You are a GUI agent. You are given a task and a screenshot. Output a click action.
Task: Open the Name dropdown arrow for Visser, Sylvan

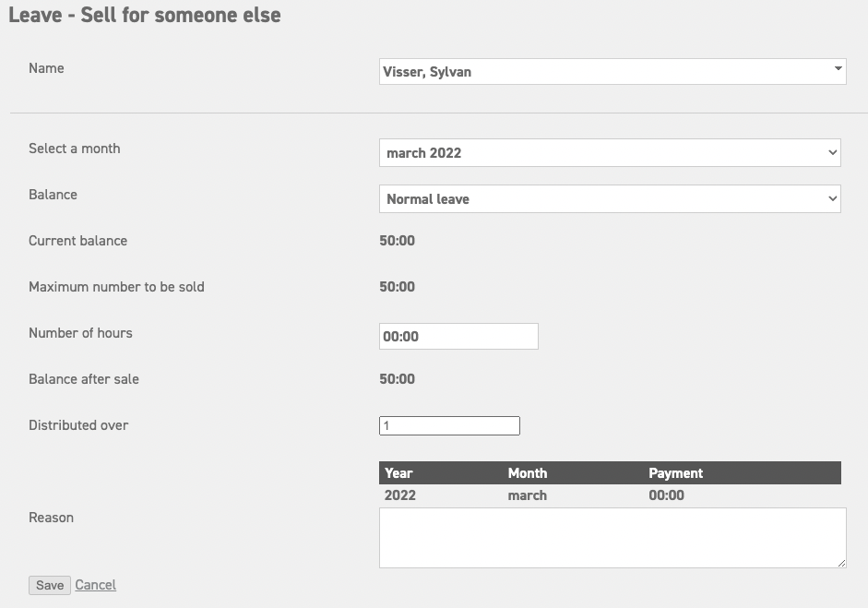838,69
